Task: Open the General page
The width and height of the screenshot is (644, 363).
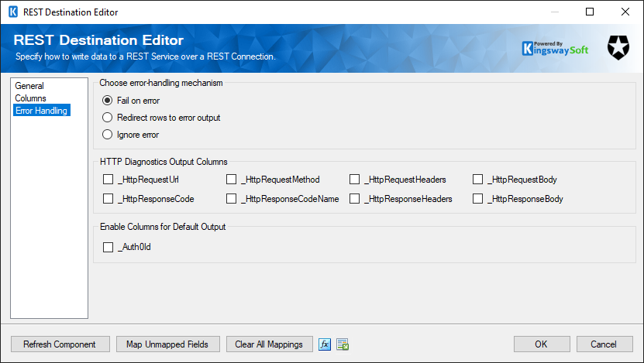Action: pyautogui.click(x=29, y=86)
